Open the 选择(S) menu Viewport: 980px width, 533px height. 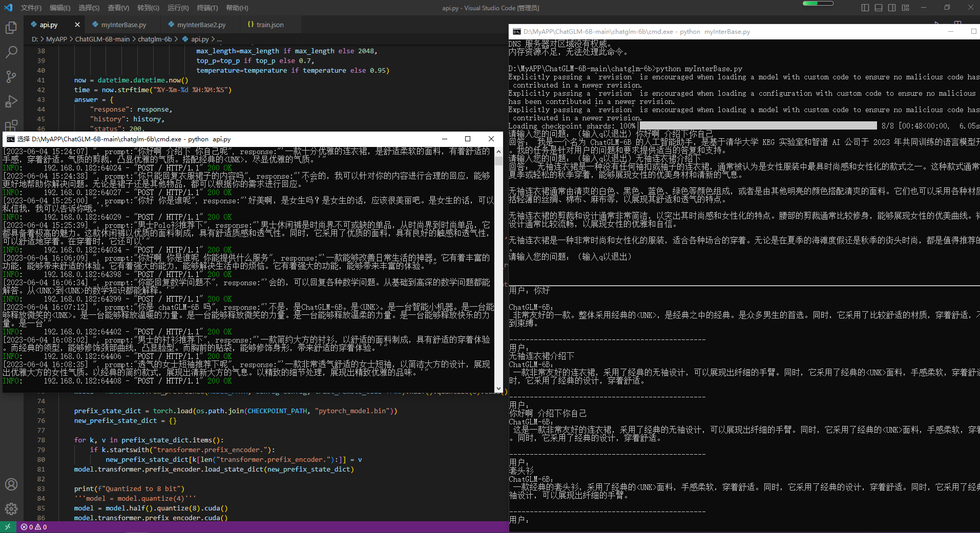[89, 8]
